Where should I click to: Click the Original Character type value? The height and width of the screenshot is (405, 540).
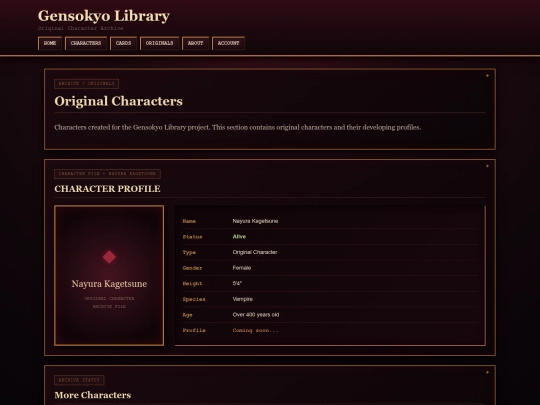click(255, 252)
